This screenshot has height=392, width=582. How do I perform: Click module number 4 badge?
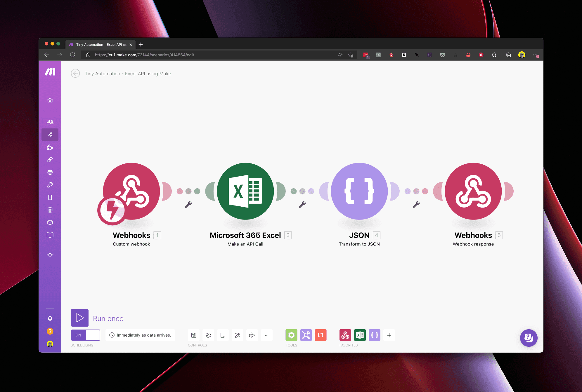pyautogui.click(x=377, y=235)
